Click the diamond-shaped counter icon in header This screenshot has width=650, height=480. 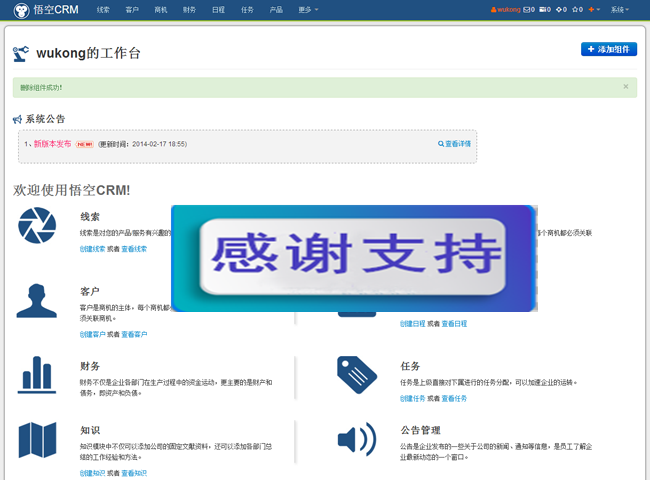click(561, 10)
